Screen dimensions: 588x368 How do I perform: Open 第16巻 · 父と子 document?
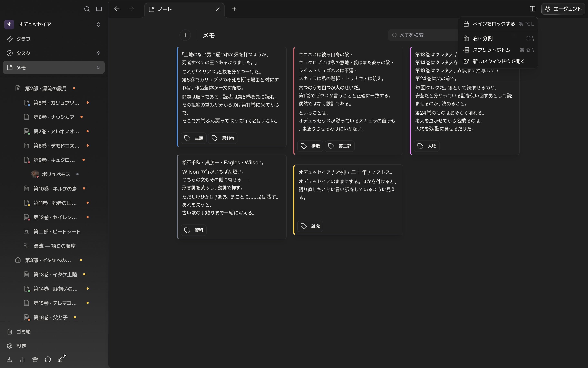[x=51, y=318]
